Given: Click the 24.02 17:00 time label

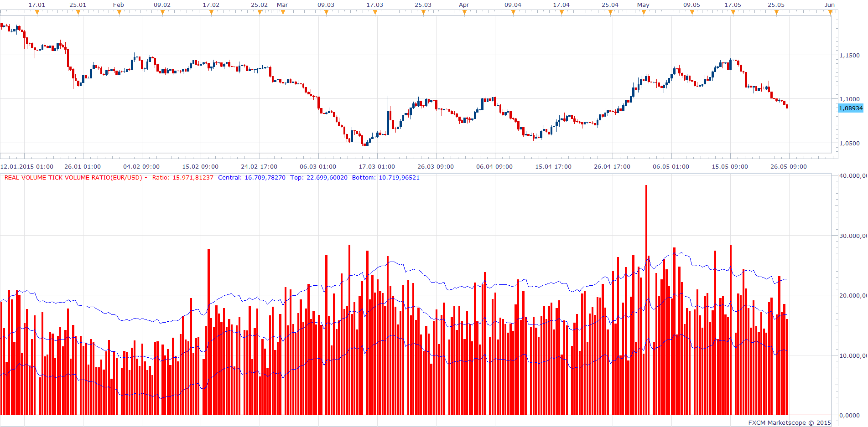Looking at the screenshot, I should [x=259, y=166].
